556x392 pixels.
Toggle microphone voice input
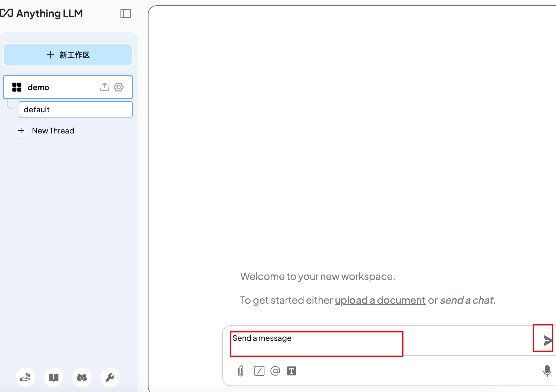(x=547, y=371)
